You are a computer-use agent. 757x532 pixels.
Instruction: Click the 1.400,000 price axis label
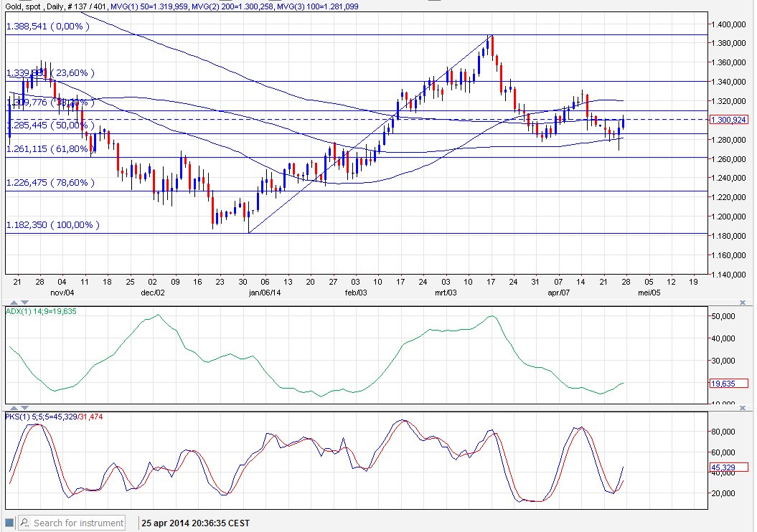pos(728,24)
